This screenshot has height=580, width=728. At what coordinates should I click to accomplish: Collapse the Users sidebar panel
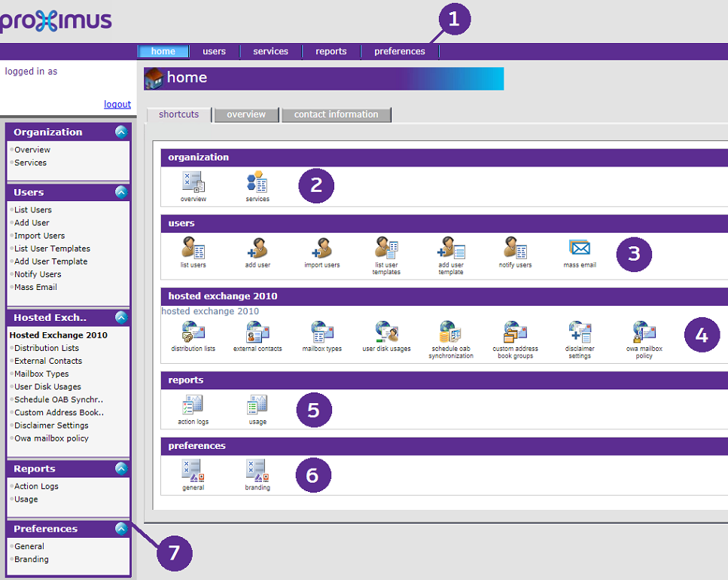121,192
